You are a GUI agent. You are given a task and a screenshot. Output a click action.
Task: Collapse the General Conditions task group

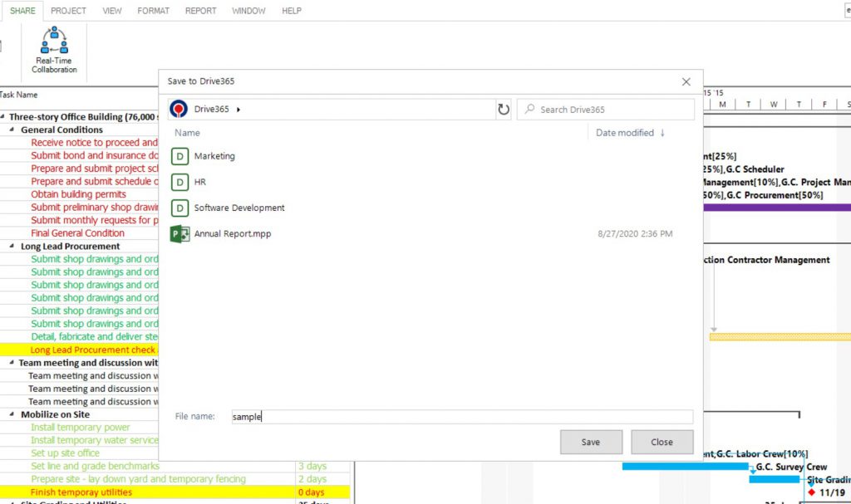pyautogui.click(x=12, y=130)
